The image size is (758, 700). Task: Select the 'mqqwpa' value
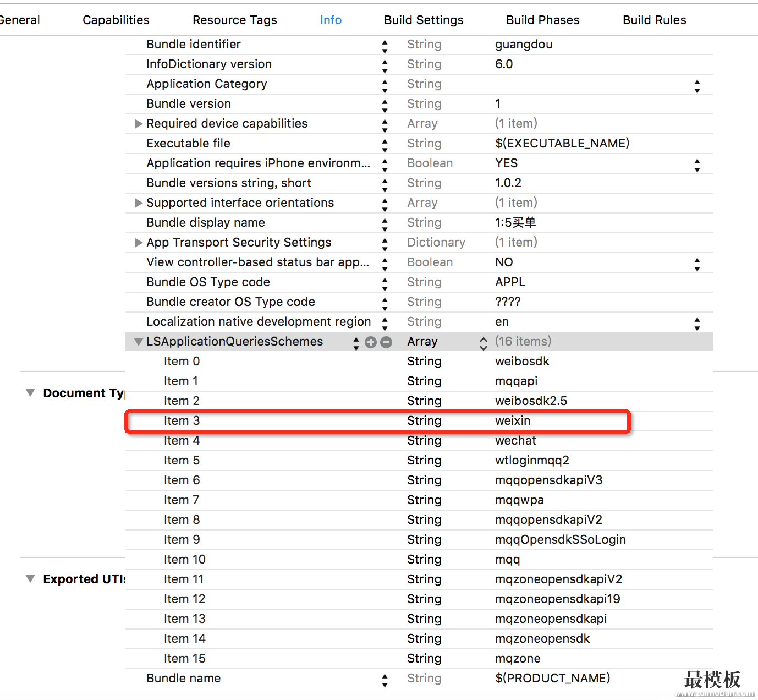tap(519, 500)
